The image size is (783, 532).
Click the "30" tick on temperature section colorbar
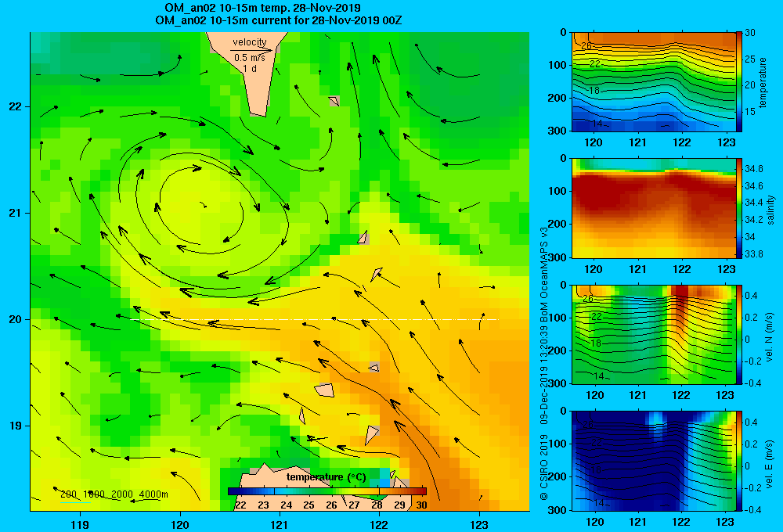749,32
